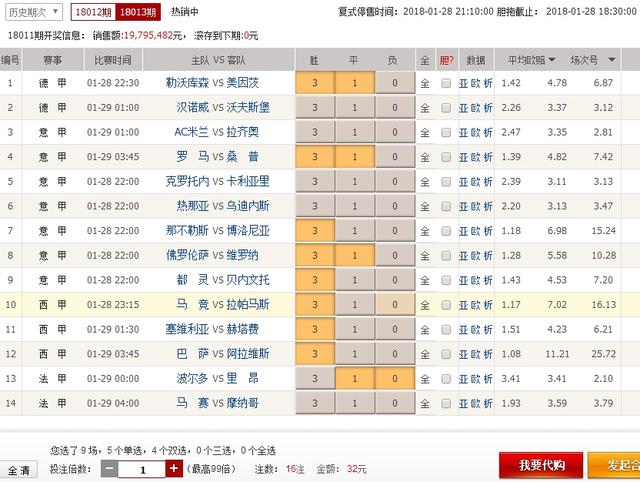Viewport: 640px width, 482px height.
Task: Open 析 analysis link for match 6
Action: coord(488,207)
